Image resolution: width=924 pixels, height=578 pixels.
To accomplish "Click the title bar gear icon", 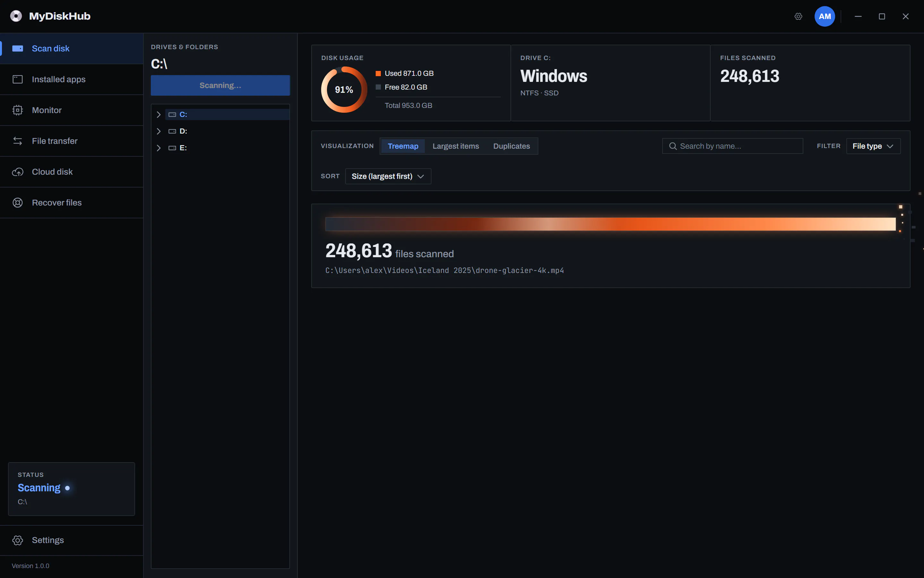I will tap(798, 16).
